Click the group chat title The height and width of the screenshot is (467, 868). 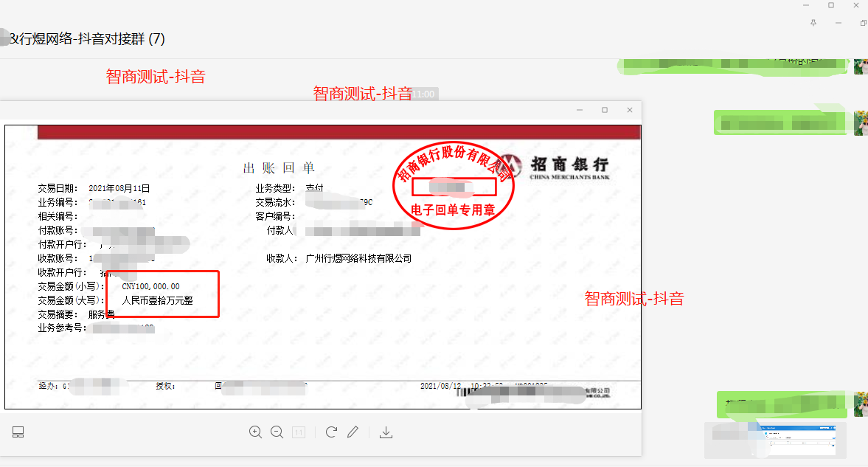coord(87,39)
